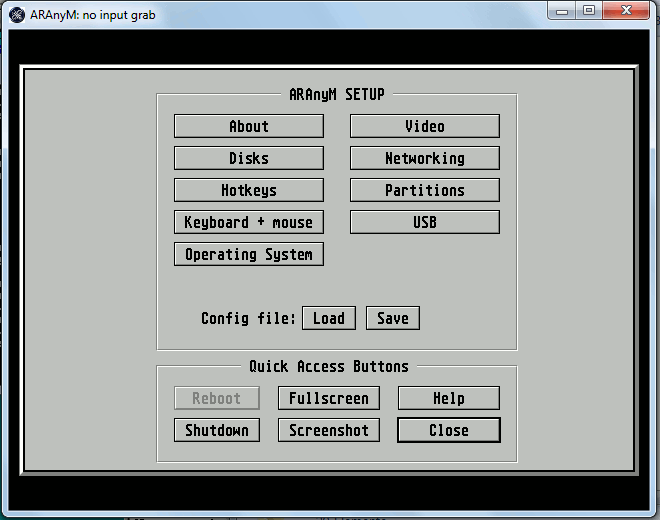This screenshot has height=520, width=660.
Task: Click the 'Quick Access Buttons' heading
Action: pyautogui.click(x=329, y=366)
